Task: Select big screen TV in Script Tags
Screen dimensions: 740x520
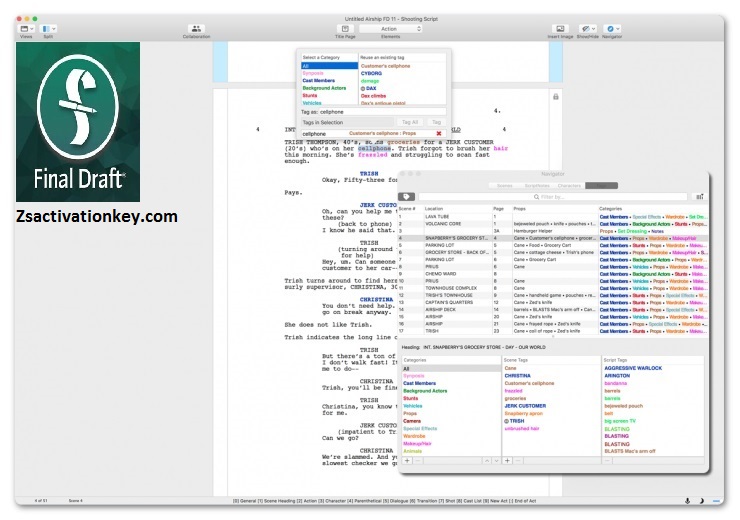Action: click(x=620, y=421)
